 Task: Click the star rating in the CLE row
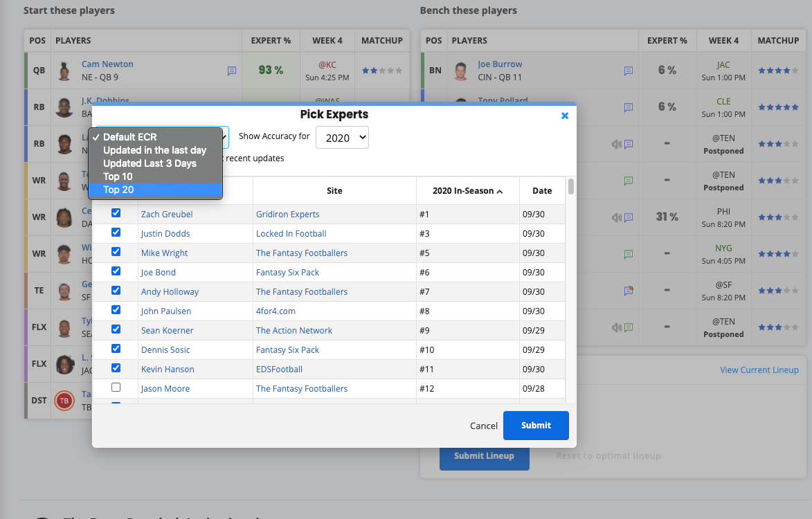pos(778,107)
